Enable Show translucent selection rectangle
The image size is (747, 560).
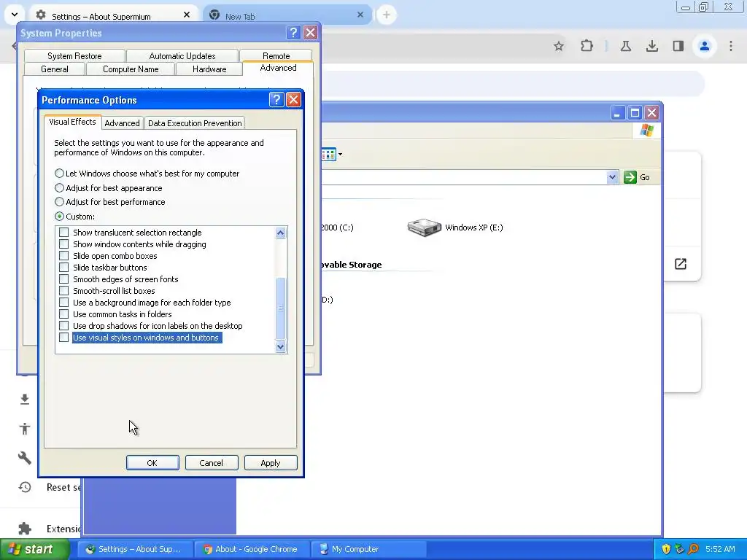64,233
